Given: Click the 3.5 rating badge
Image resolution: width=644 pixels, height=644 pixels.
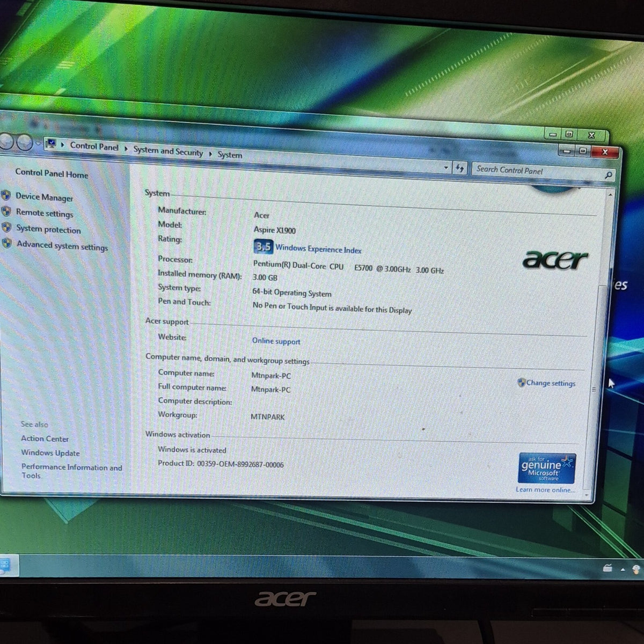Looking at the screenshot, I should 263,246.
